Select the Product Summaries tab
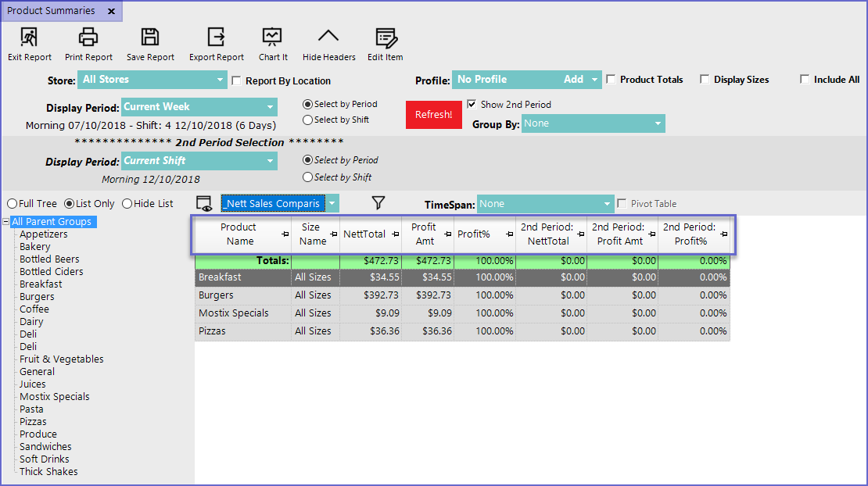This screenshot has width=868, height=486. (52, 11)
